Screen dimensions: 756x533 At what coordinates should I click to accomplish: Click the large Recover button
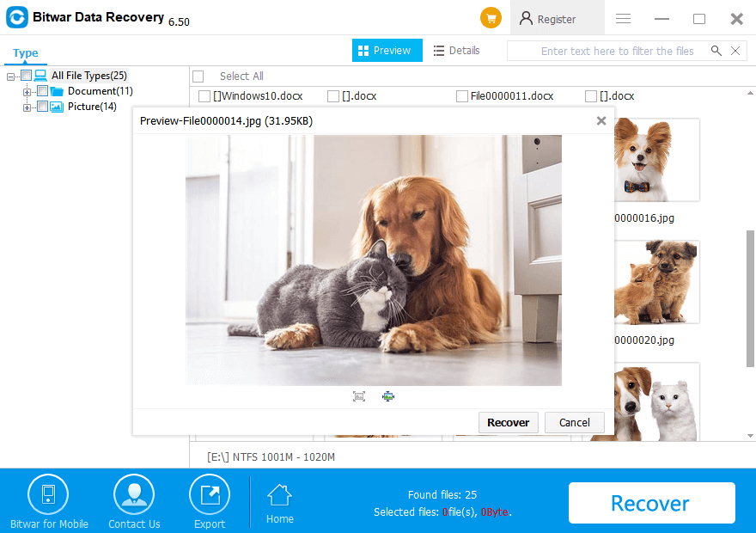click(x=651, y=503)
